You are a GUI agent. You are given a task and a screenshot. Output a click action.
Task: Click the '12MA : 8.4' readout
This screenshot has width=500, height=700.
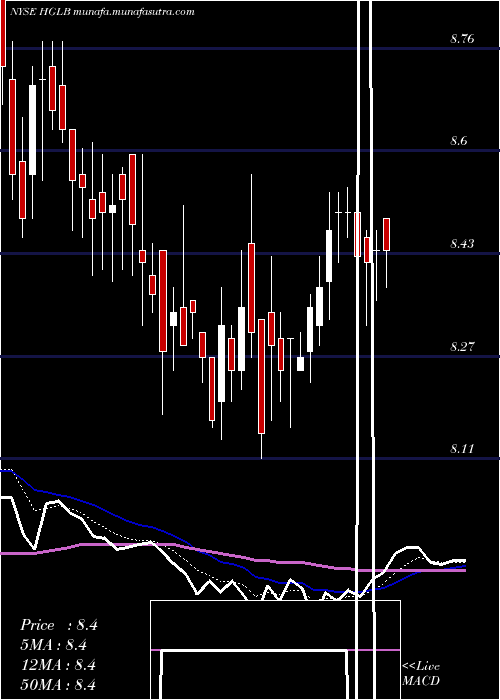58,665
